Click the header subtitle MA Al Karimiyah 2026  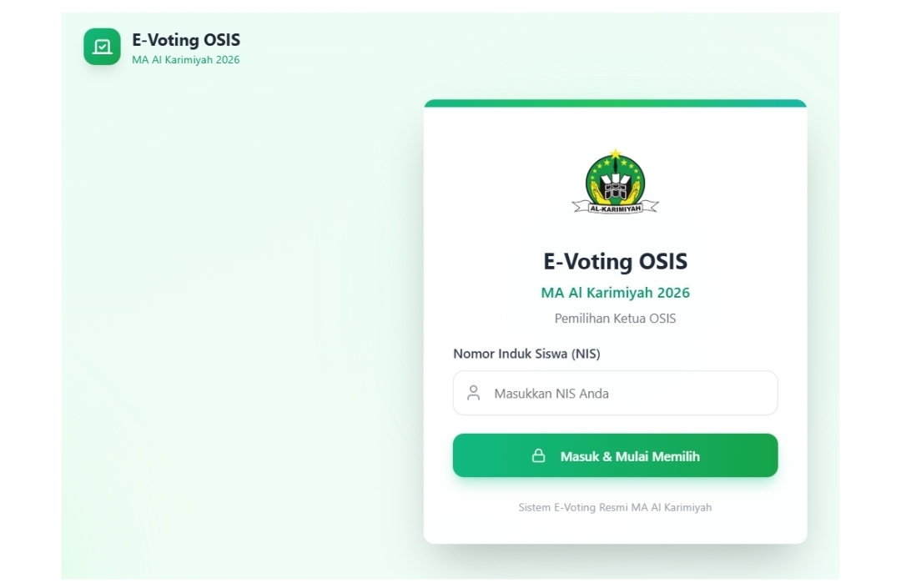186,60
